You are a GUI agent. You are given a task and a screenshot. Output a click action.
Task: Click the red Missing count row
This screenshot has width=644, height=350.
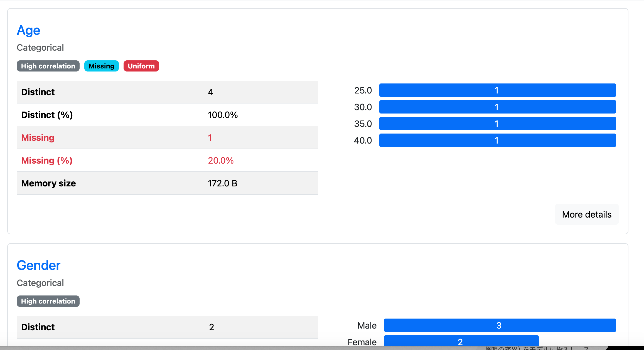(x=167, y=138)
